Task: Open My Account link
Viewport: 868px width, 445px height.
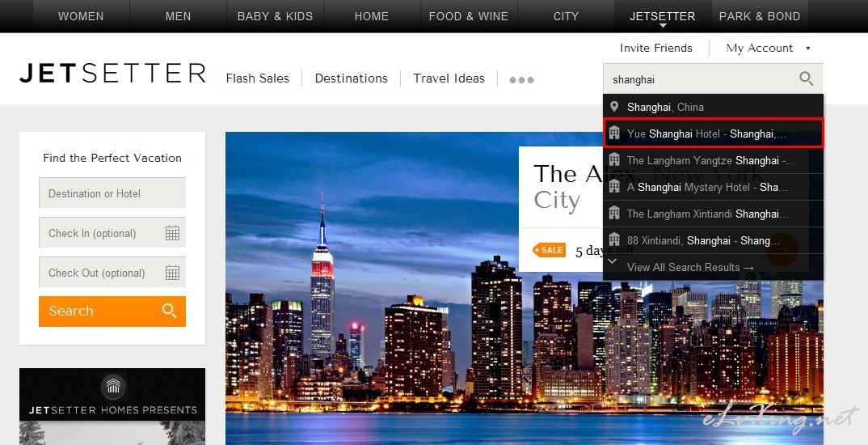Action: point(760,49)
